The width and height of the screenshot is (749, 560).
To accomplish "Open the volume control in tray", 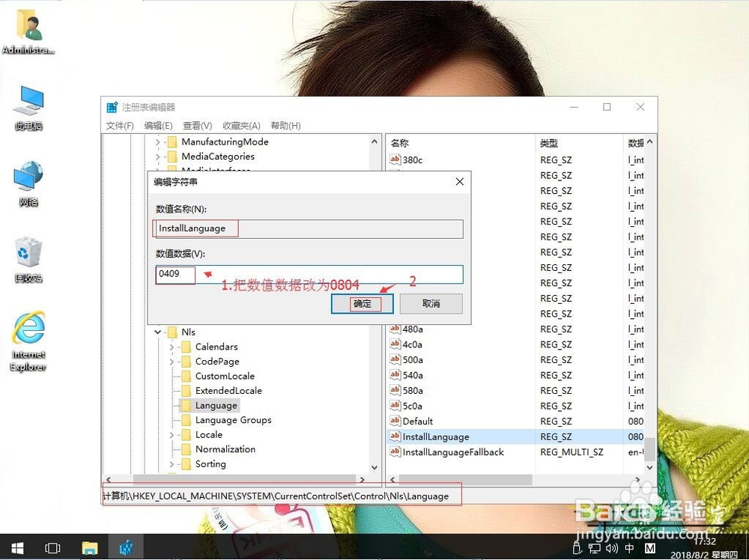I will (x=611, y=548).
